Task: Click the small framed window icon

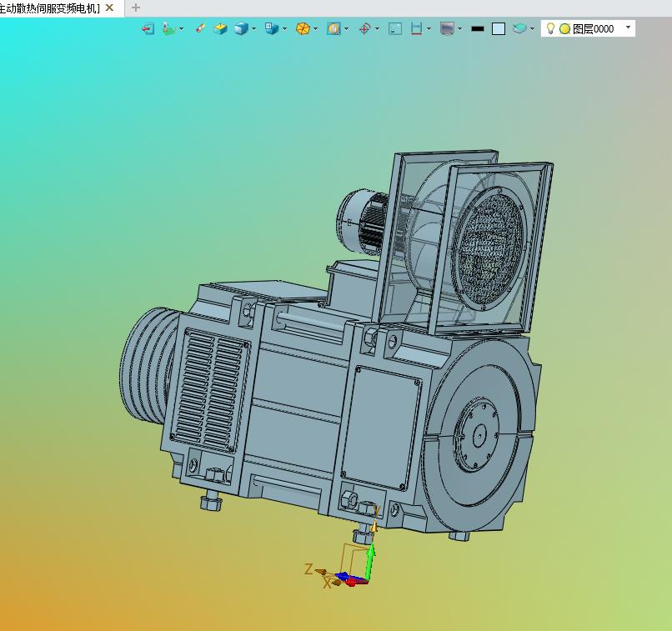Action: click(395, 28)
